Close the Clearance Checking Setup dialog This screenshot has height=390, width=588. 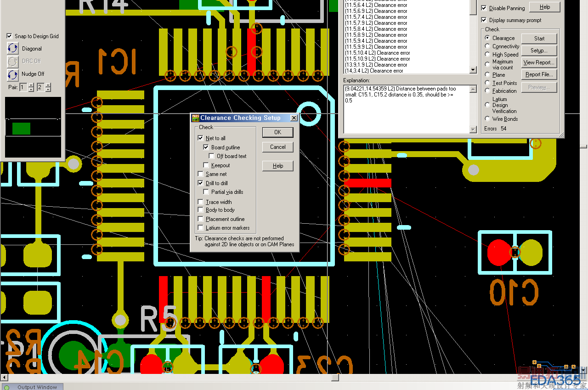[294, 118]
